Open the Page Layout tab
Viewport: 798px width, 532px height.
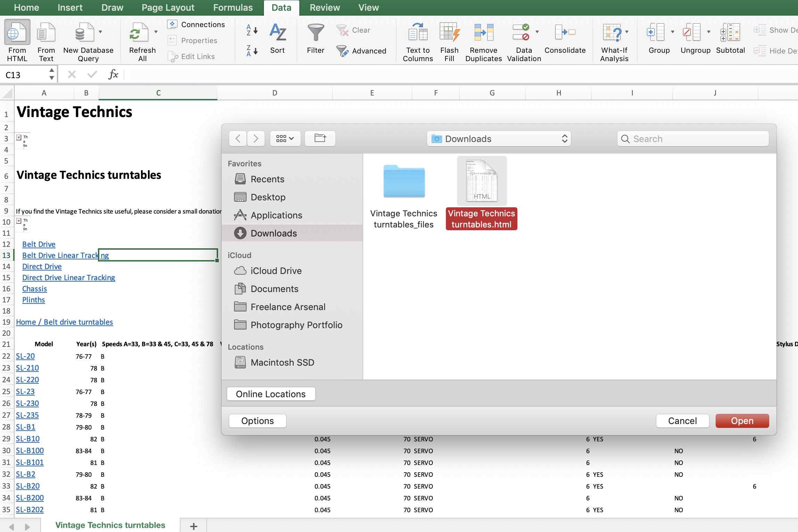[x=168, y=8]
